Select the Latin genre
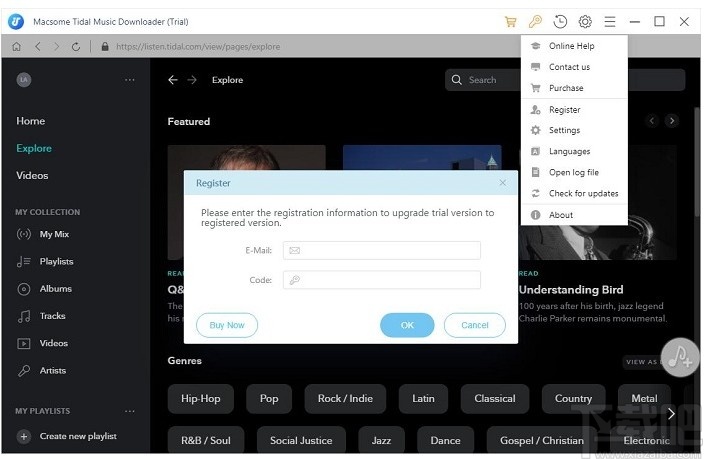Viewport: 705px width, 459px height. 423,399
